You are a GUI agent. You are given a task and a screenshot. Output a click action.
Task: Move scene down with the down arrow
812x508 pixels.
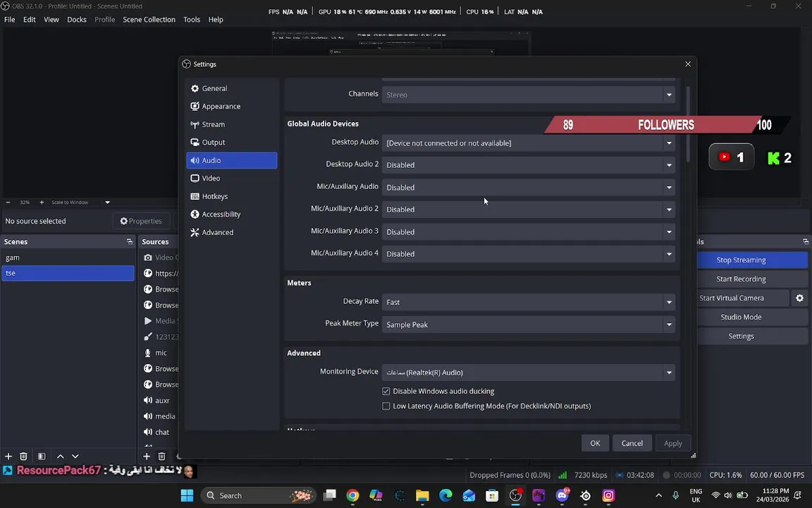pos(75,456)
